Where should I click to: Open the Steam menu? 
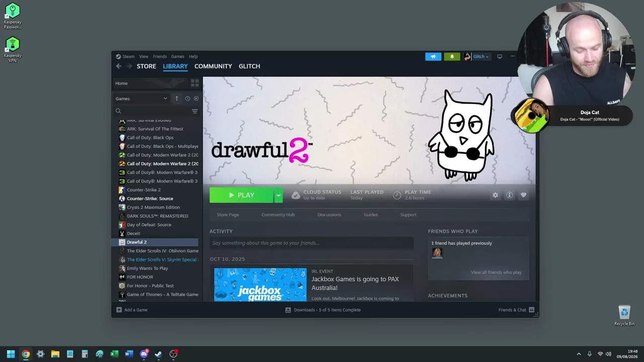(128, 57)
